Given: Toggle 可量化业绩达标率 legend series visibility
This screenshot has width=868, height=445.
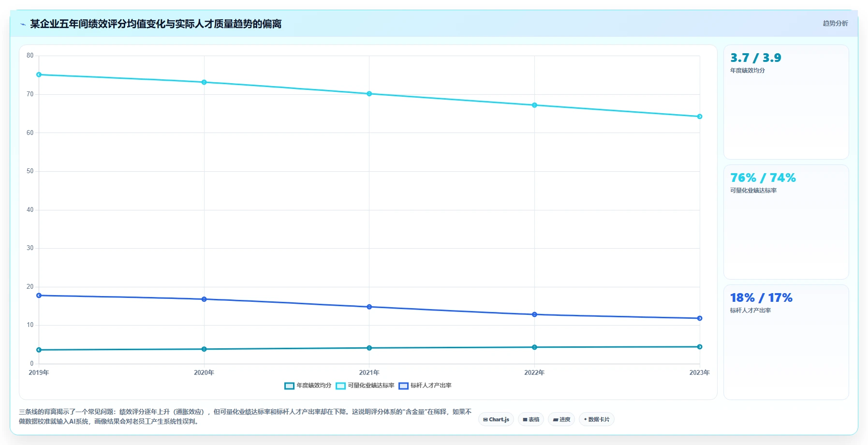Looking at the screenshot, I should [365, 386].
